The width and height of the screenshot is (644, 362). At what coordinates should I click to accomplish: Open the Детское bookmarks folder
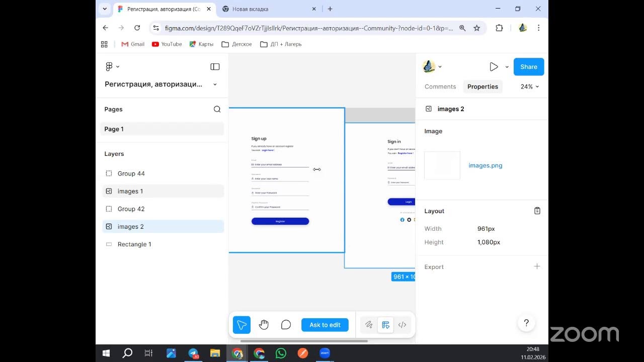[236, 44]
